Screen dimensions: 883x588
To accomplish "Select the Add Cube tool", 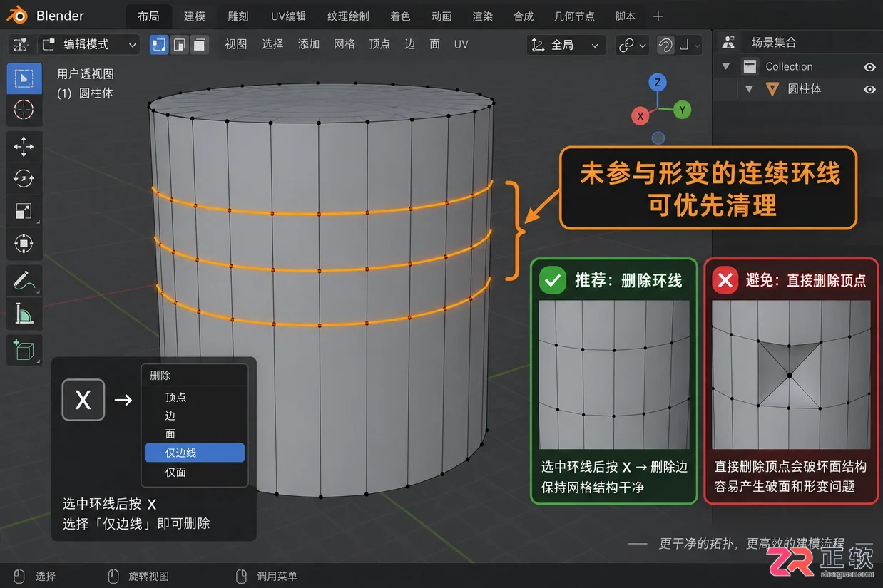I will [24, 350].
